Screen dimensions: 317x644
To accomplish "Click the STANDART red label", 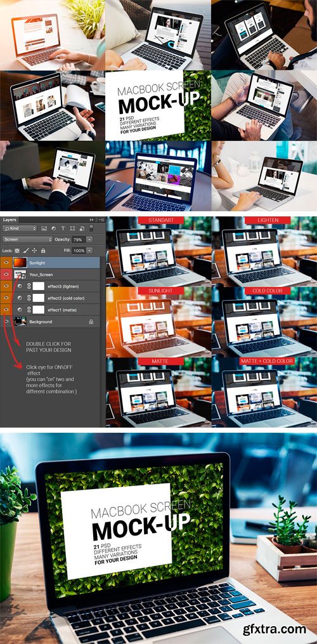I will [162, 220].
